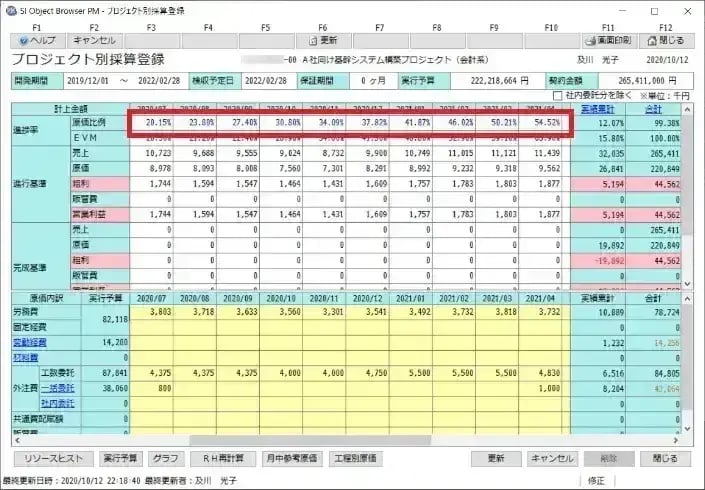
Task: Show the グラフ chart view
Action: 165,458
